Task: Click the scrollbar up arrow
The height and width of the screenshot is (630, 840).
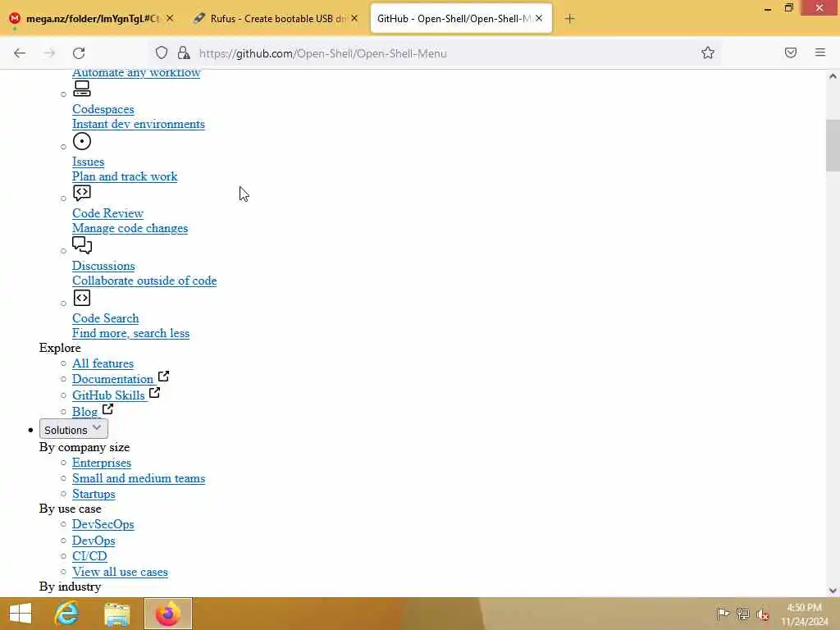Action: click(833, 76)
